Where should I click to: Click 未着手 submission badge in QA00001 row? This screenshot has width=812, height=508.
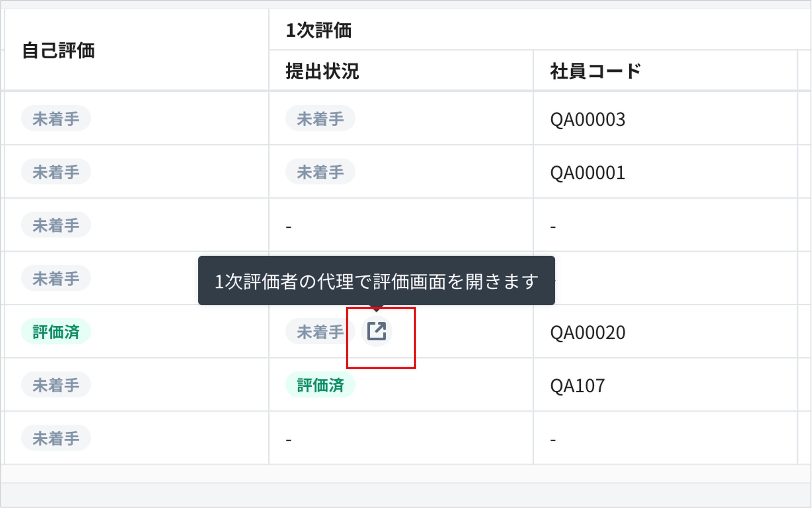[x=320, y=172]
